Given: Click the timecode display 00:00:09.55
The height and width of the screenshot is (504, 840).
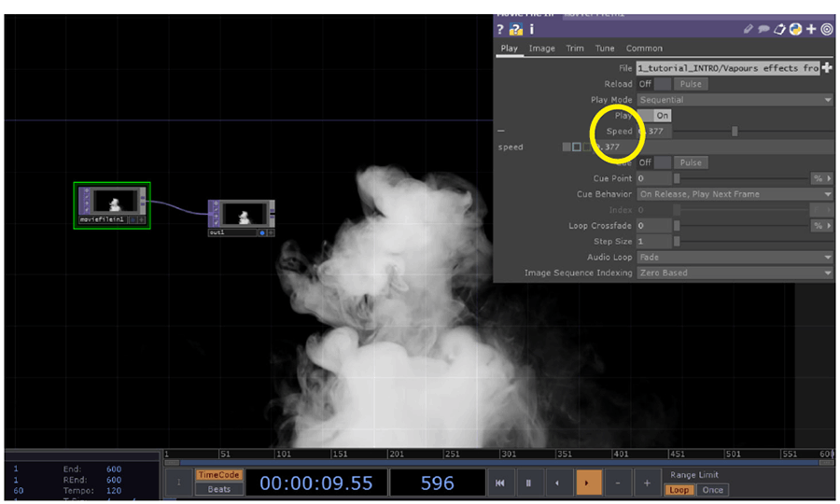Looking at the screenshot, I should (x=316, y=483).
